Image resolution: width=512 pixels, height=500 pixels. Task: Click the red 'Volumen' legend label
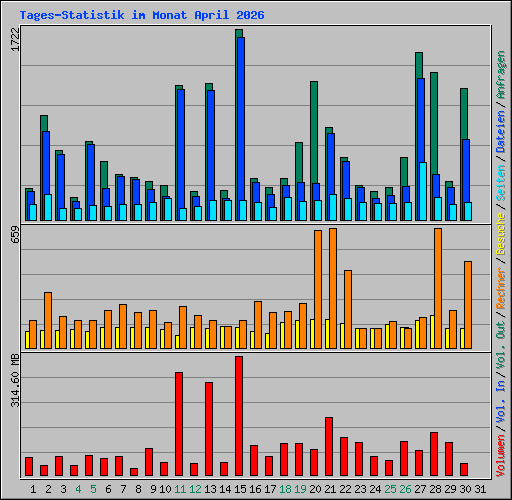coord(500,455)
